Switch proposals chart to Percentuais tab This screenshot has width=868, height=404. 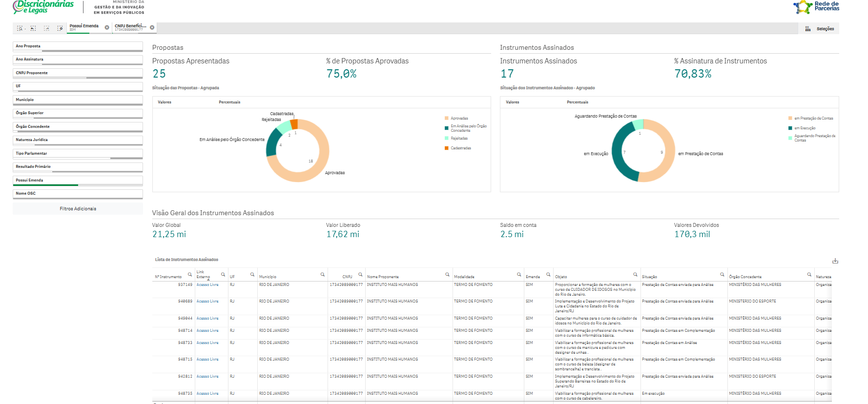coord(229,102)
